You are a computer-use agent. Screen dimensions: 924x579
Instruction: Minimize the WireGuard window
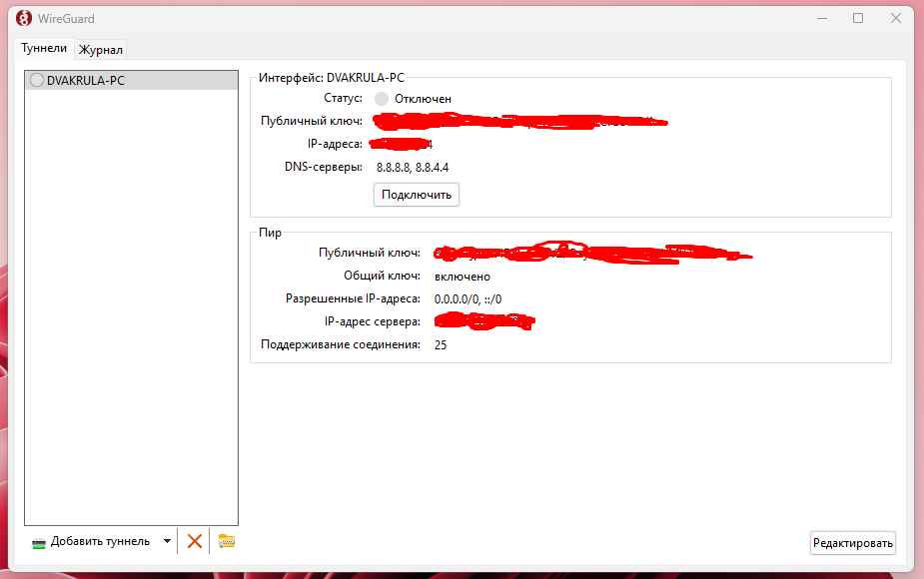pyautogui.click(x=822, y=18)
